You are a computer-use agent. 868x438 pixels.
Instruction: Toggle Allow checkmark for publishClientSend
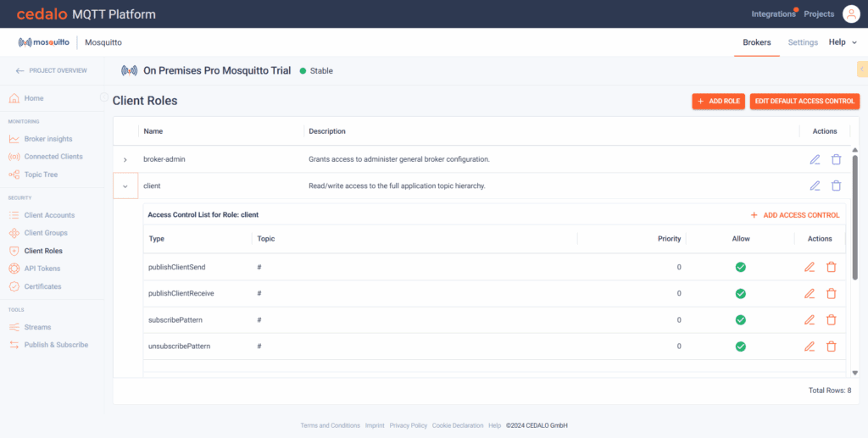[740, 267]
